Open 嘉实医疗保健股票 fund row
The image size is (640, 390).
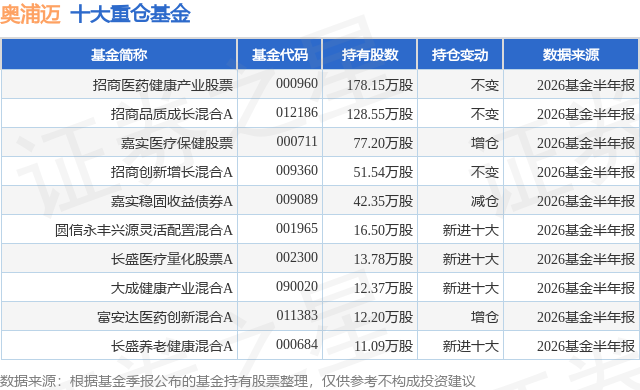pyautogui.click(x=320, y=143)
